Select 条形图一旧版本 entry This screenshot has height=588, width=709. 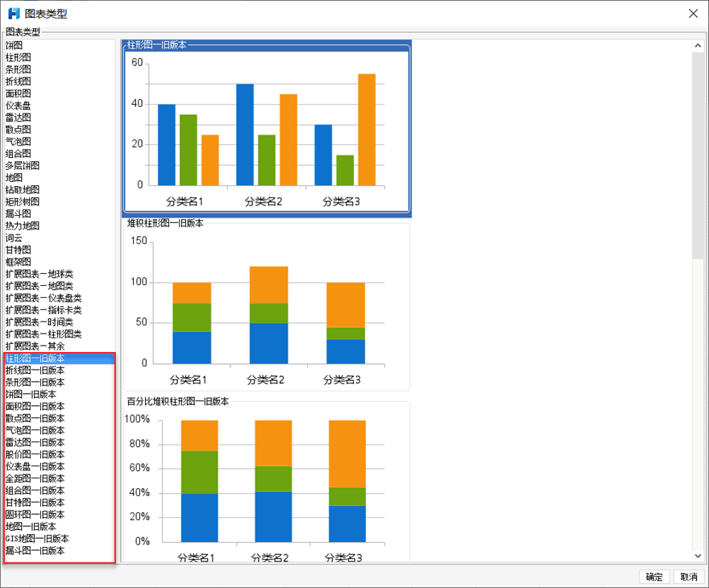pos(35,382)
